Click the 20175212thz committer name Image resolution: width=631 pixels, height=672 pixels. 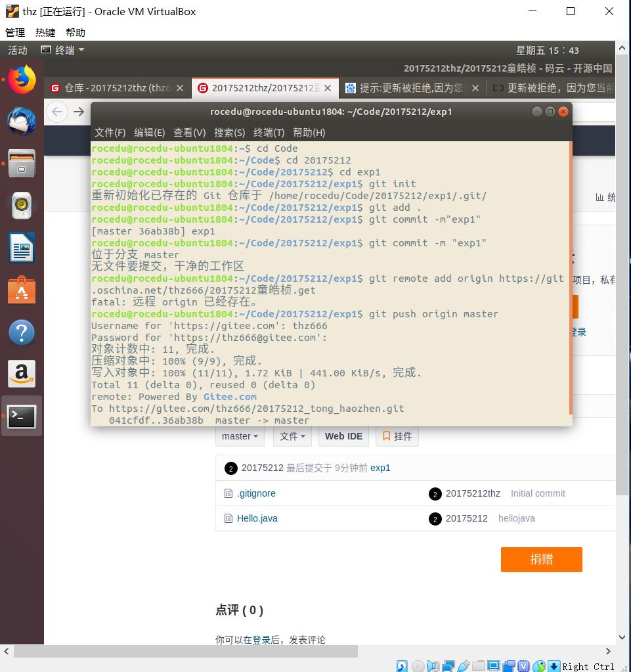pyautogui.click(x=473, y=494)
